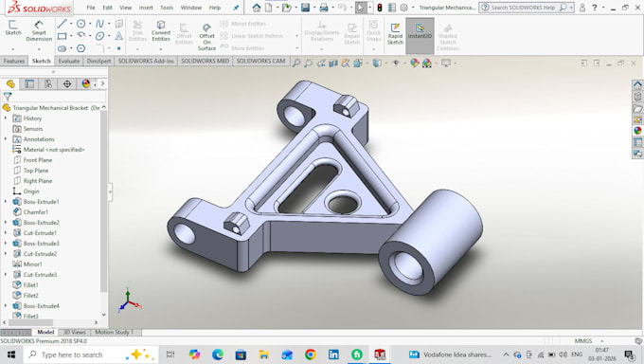Image resolution: width=644 pixels, height=364 pixels.
Task: Expand the Annotations folder
Action: coord(6,139)
